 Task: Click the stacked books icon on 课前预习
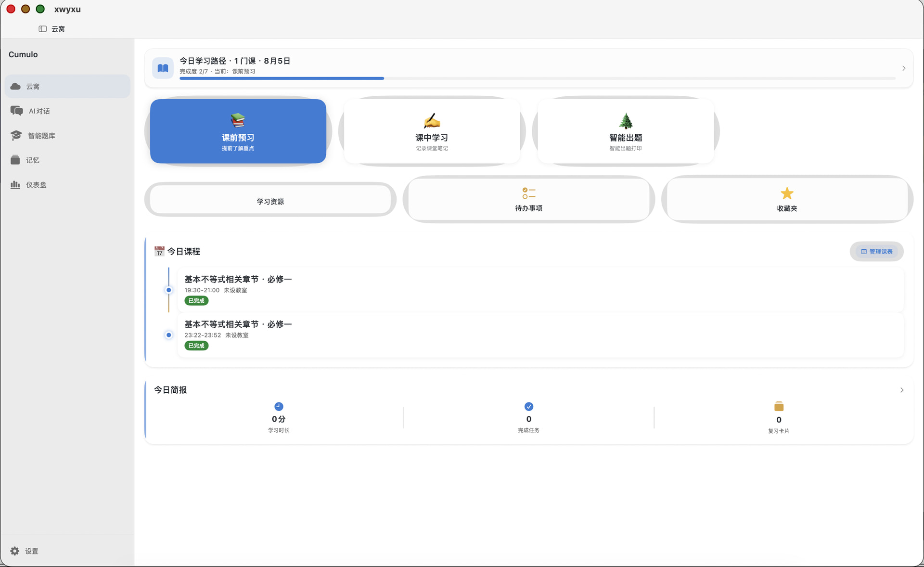(x=238, y=120)
